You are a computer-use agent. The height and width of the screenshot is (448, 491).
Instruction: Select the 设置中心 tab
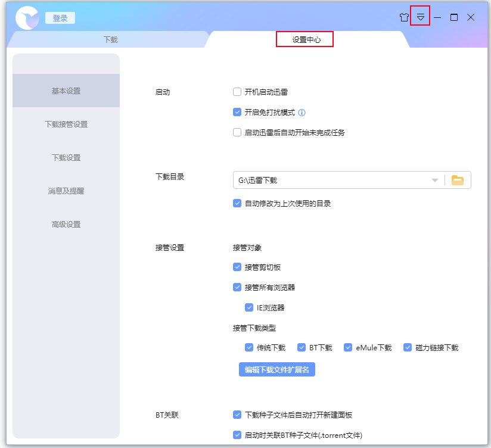pos(304,39)
